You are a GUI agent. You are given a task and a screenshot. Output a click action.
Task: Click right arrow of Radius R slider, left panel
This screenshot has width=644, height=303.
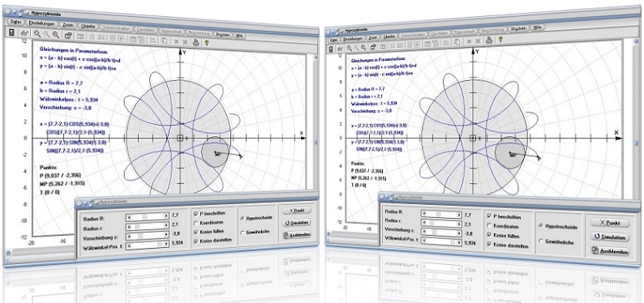pyautogui.click(x=166, y=216)
